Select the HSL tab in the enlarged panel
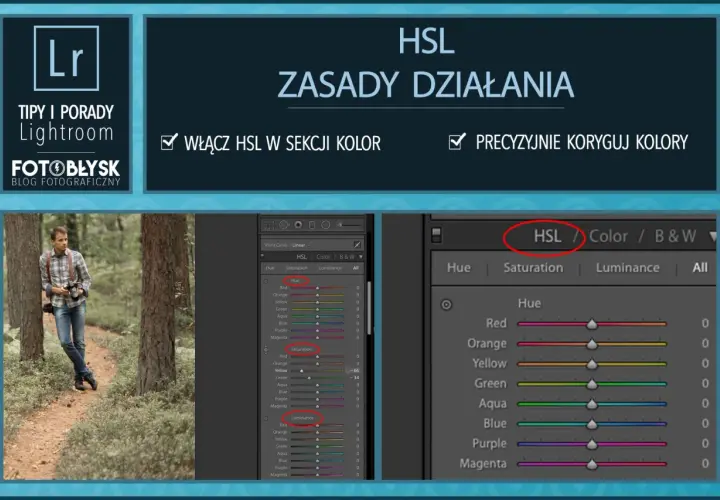 click(x=547, y=236)
